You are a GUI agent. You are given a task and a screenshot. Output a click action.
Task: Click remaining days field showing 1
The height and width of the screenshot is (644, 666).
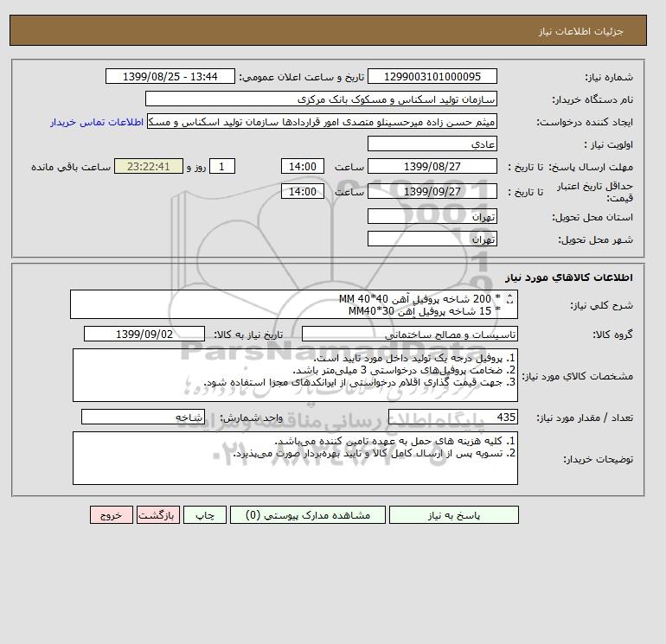[x=221, y=167]
